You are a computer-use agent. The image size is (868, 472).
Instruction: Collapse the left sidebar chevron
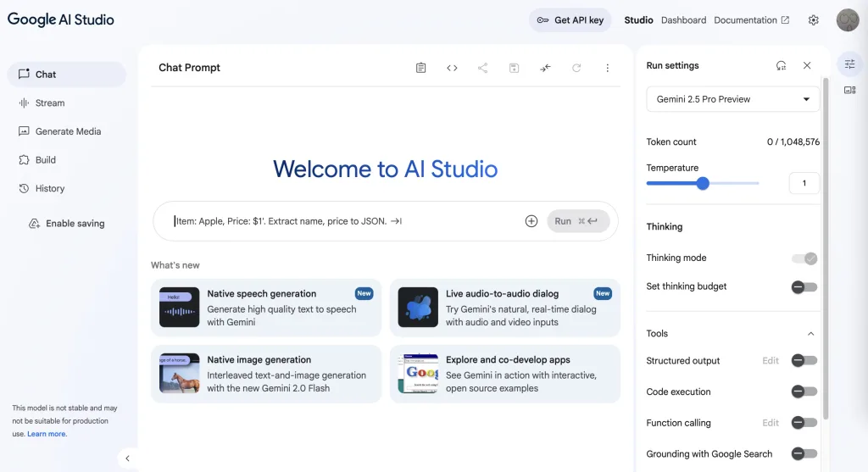[127, 458]
